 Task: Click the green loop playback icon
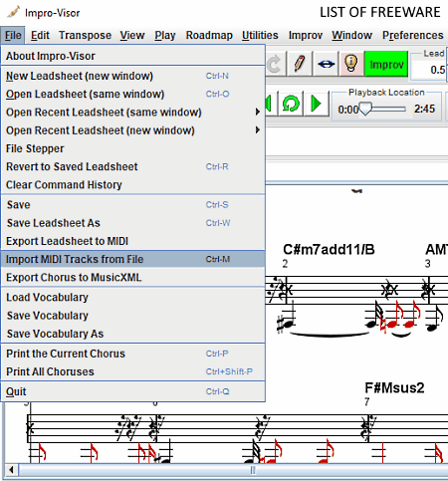click(291, 104)
